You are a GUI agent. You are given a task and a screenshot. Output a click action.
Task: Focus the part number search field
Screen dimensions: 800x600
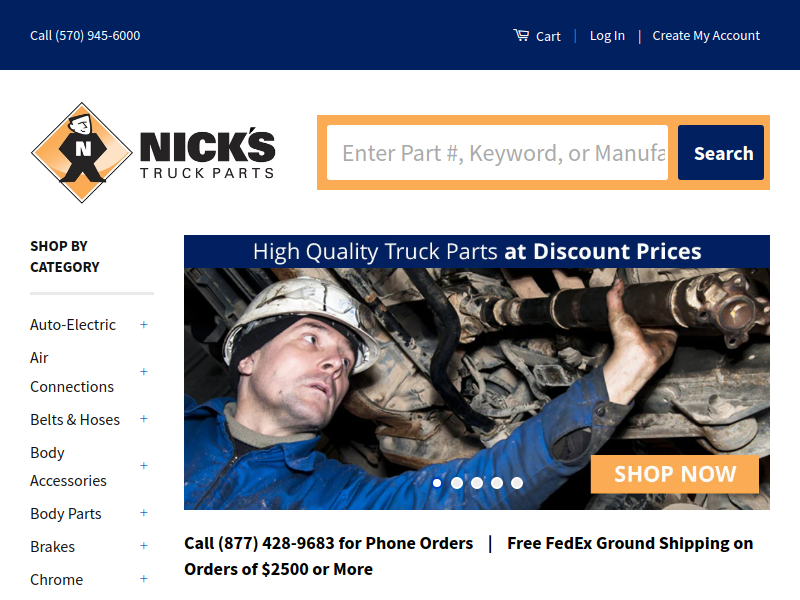tap(497, 153)
